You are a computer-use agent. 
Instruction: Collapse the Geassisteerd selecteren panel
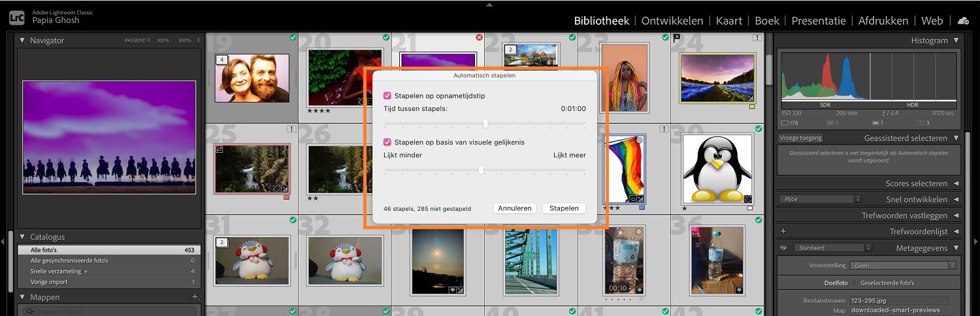tap(956, 138)
